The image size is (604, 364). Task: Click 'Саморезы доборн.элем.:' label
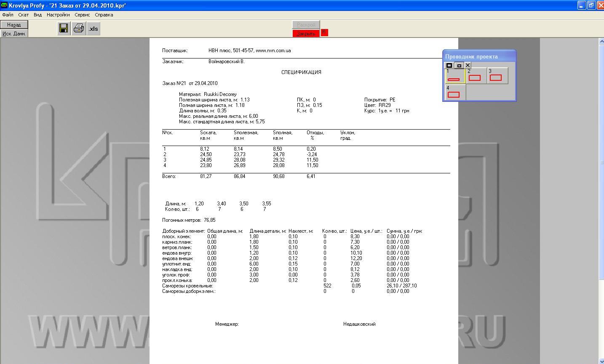[189, 291]
